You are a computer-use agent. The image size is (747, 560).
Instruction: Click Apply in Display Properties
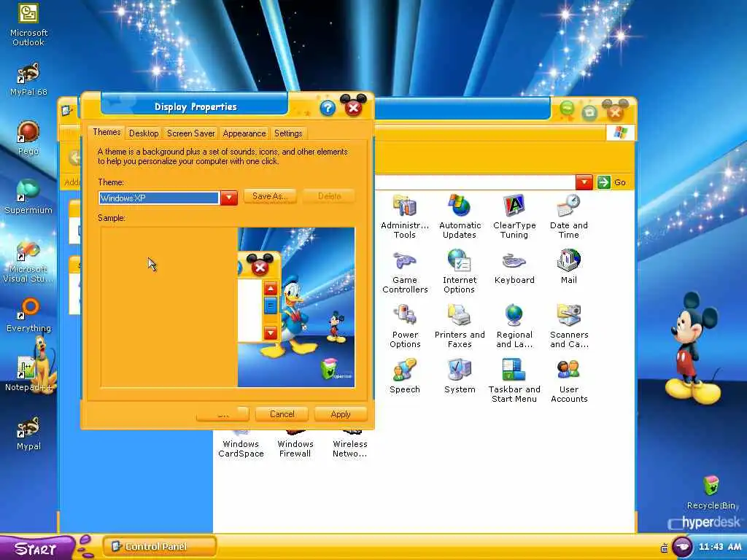[340, 414]
